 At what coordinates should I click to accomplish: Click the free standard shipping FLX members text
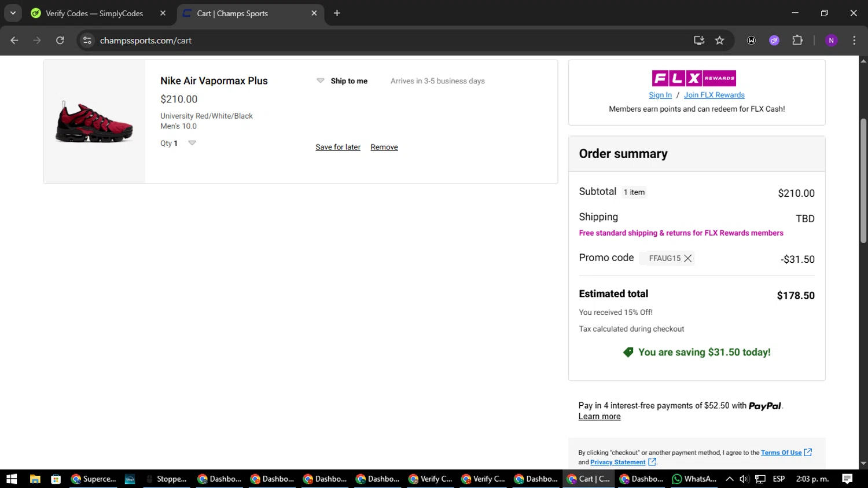pyautogui.click(x=681, y=233)
